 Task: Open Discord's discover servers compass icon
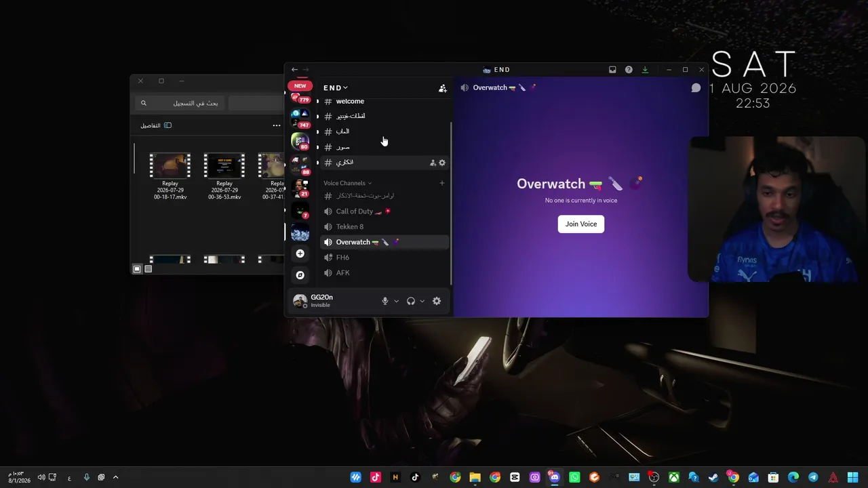click(x=300, y=275)
